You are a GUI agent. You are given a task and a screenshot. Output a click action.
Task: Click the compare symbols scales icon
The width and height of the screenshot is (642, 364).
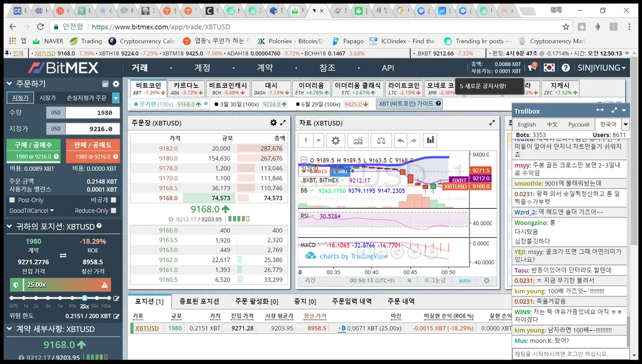[382, 141]
